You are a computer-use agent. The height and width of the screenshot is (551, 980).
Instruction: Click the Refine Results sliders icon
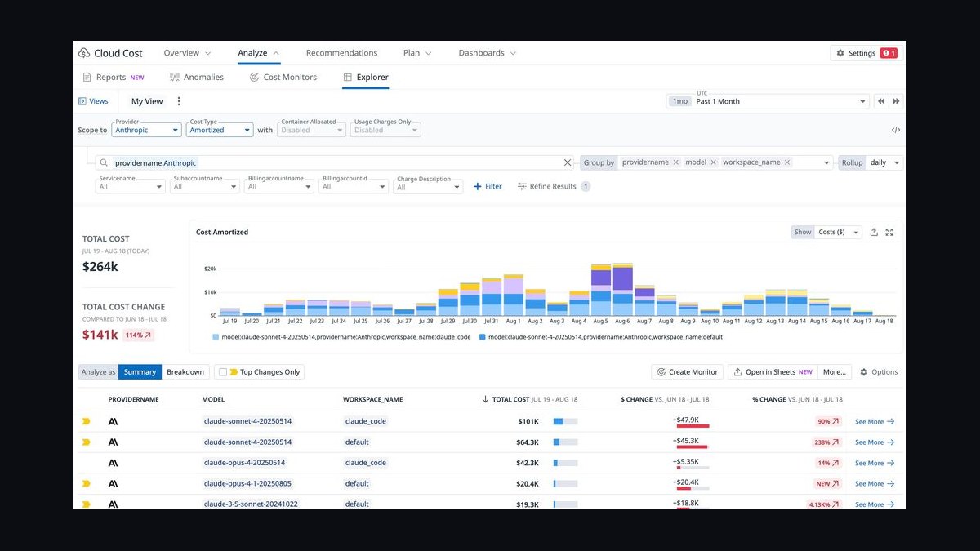(522, 186)
